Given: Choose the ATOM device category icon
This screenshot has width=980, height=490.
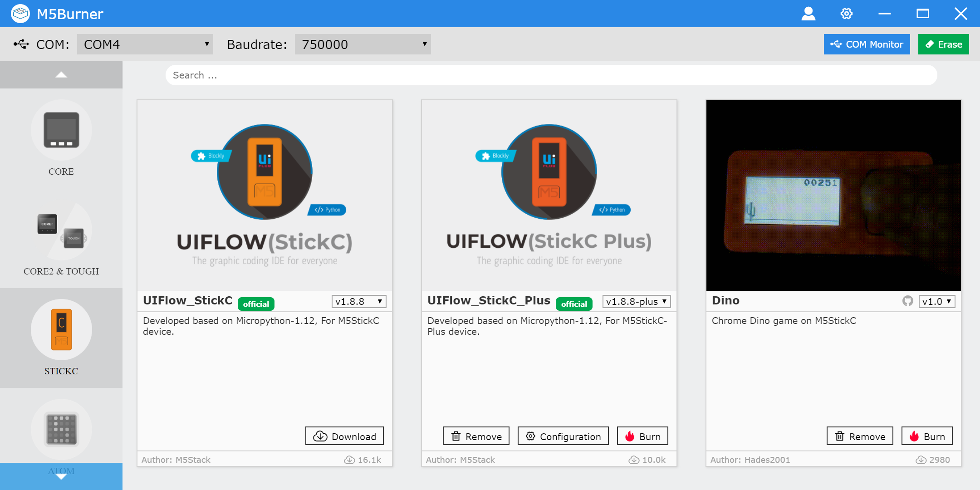Looking at the screenshot, I should coord(61,429).
